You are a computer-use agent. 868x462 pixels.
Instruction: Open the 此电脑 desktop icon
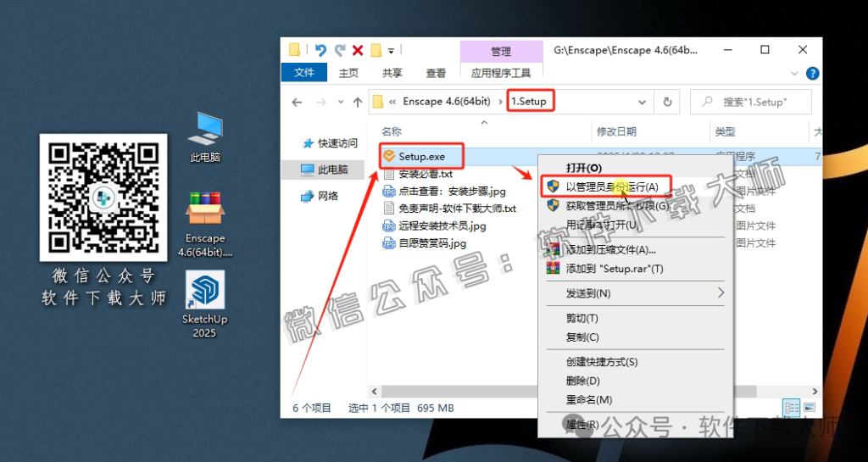(205, 136)
